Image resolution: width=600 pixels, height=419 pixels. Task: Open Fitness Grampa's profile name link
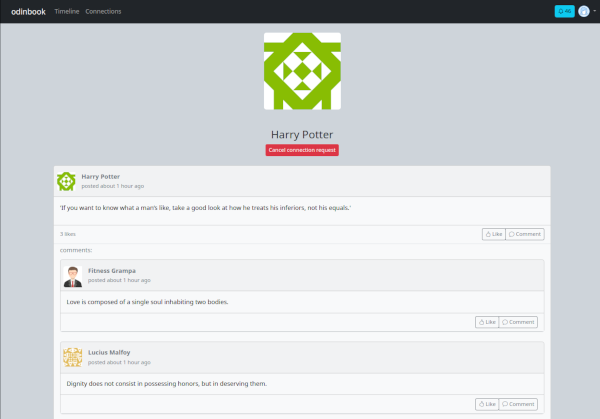click(x=112, y=271)
